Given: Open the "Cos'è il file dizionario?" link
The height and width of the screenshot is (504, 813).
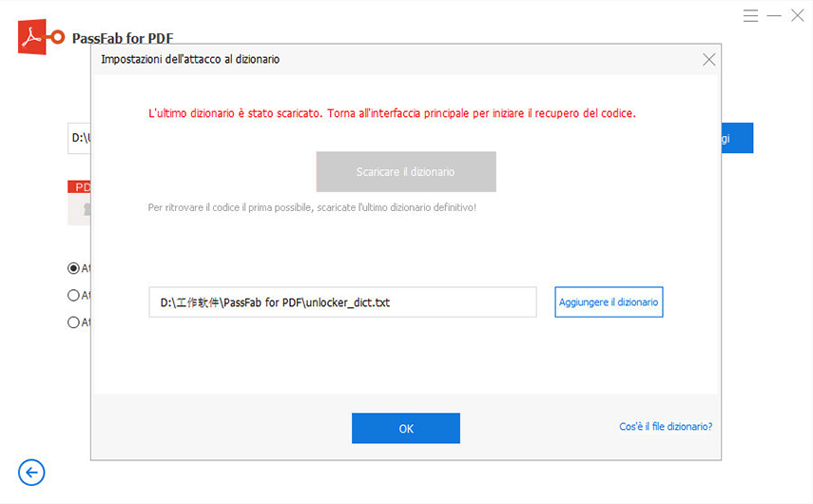Looking at the screenshot, I should pyautogui.click(x=666, y=427).
